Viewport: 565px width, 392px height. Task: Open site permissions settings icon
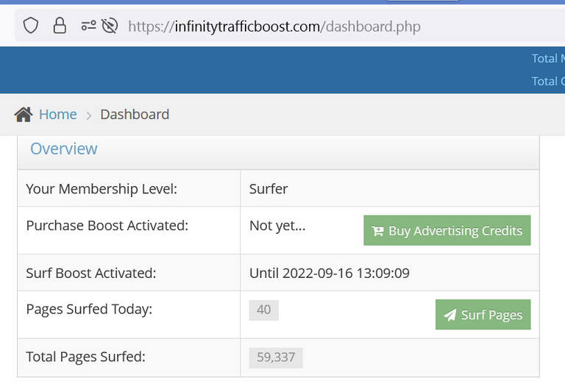coord(88,26)
